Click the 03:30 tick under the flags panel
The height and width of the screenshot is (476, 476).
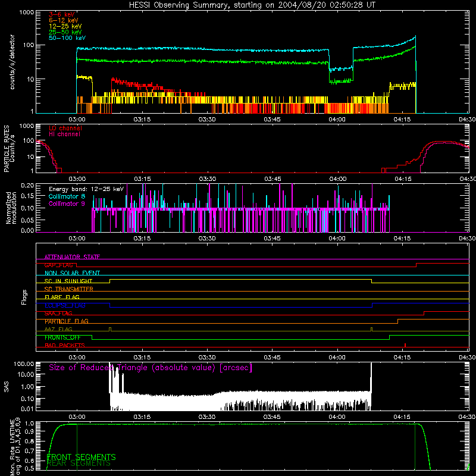[x=207, y=358]
